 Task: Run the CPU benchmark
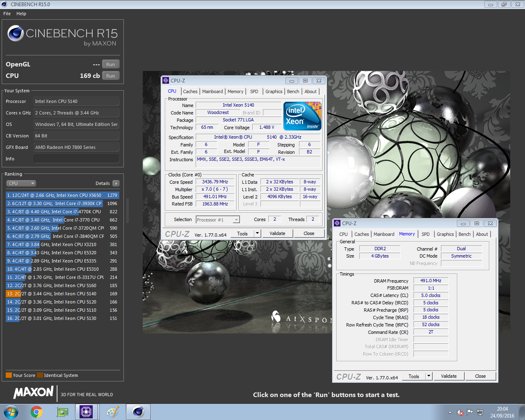click(111, 76)
